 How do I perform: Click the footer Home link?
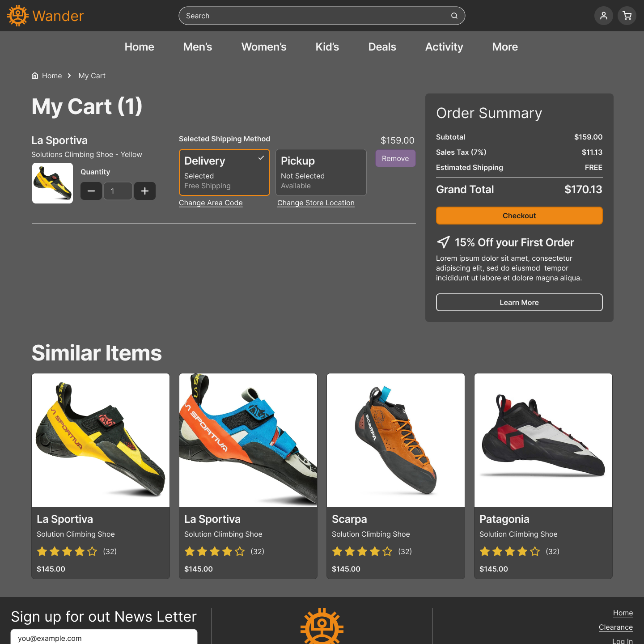623,613
